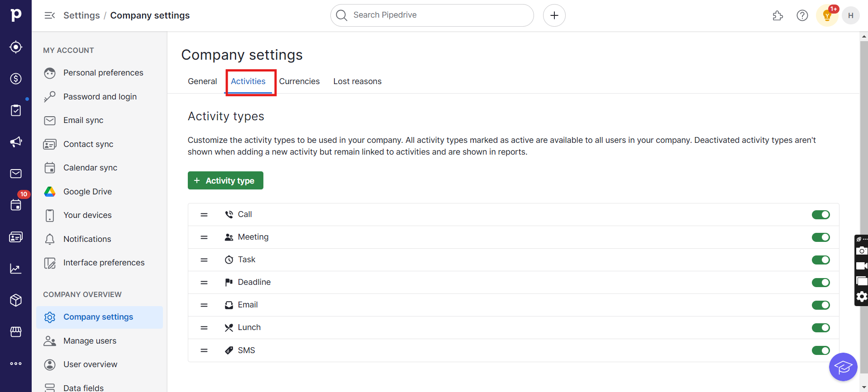This screenshot has width=868, height=392.
Task: Click the video recorder icon
Action: pos(862,266)
